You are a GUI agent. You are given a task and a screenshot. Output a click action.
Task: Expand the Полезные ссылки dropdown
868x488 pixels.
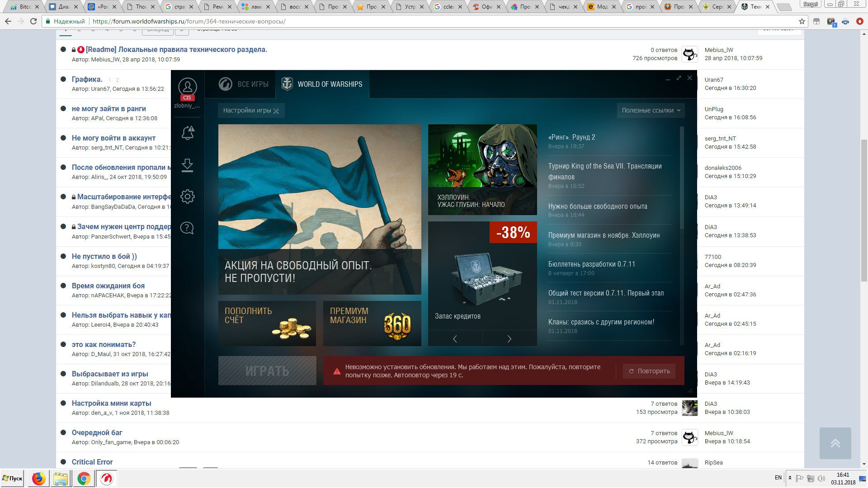point(651,110)
